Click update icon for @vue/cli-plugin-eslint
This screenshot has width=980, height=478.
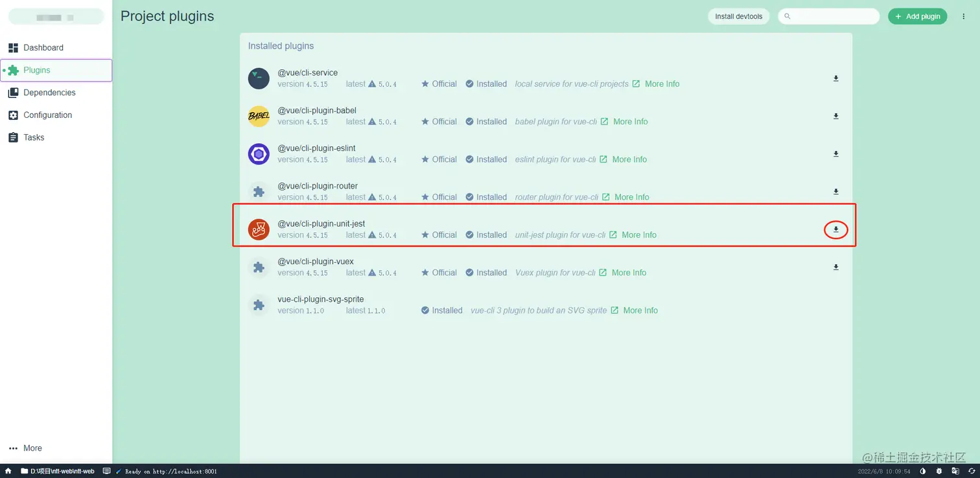click(835, 154)
